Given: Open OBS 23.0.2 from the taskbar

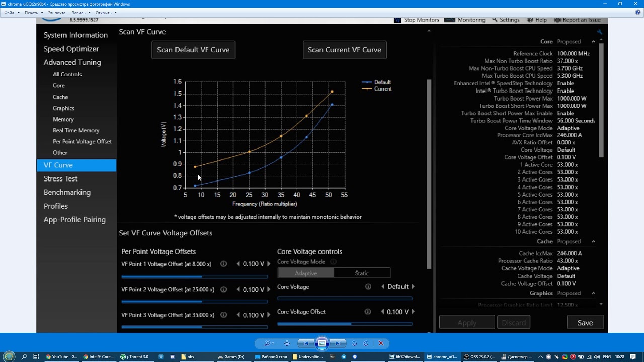Looking at the screenshot, I should (x=480, y=357).
